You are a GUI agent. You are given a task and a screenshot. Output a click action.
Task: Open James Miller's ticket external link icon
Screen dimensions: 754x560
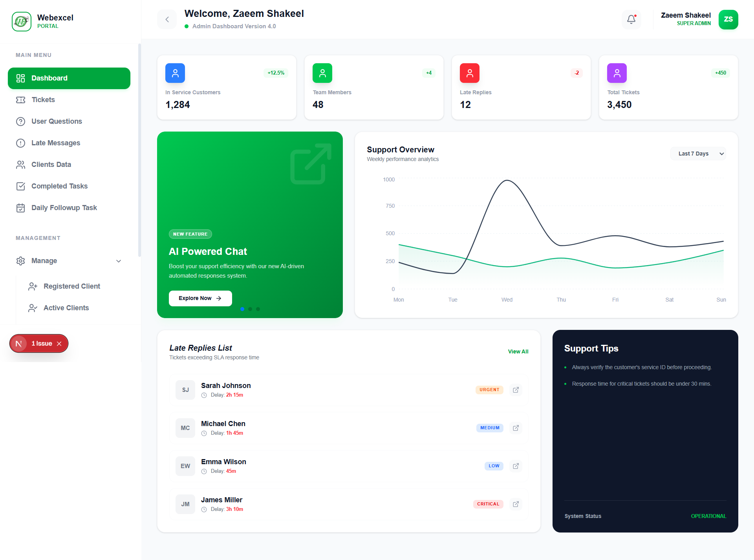(516, 504)
